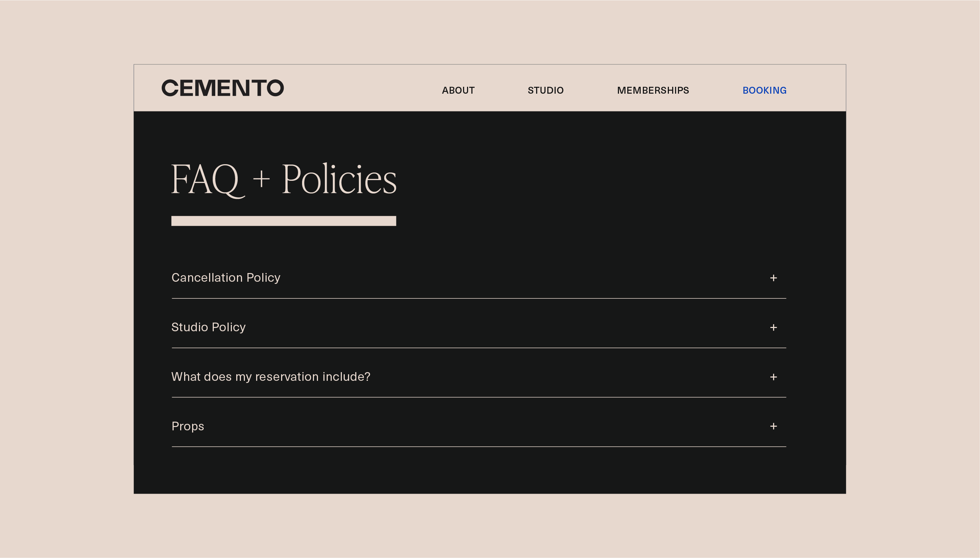Image resolution: width=980 pixels, height=558 pixels.
Task: Expand Cancellation Policy plus icon
Action: [773, 278]
